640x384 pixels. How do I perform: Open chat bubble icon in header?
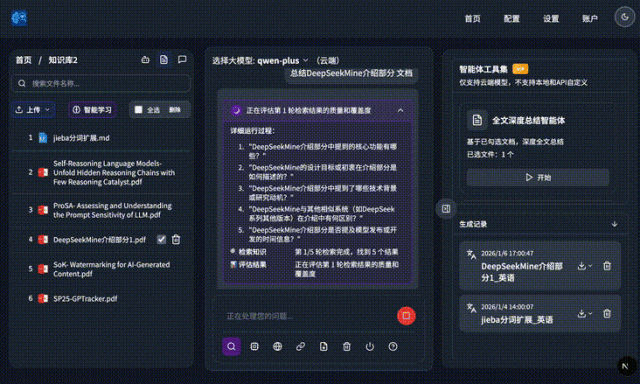(182, 60)
